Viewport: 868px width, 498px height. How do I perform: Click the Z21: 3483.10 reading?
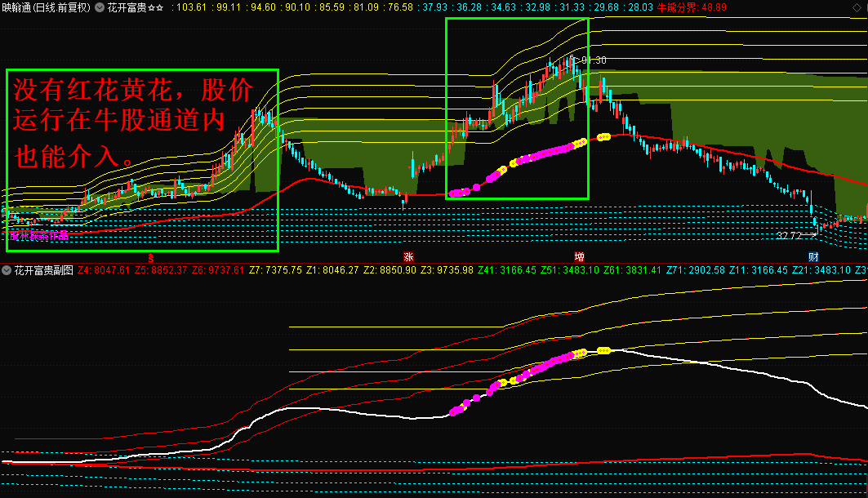point(821,270)
